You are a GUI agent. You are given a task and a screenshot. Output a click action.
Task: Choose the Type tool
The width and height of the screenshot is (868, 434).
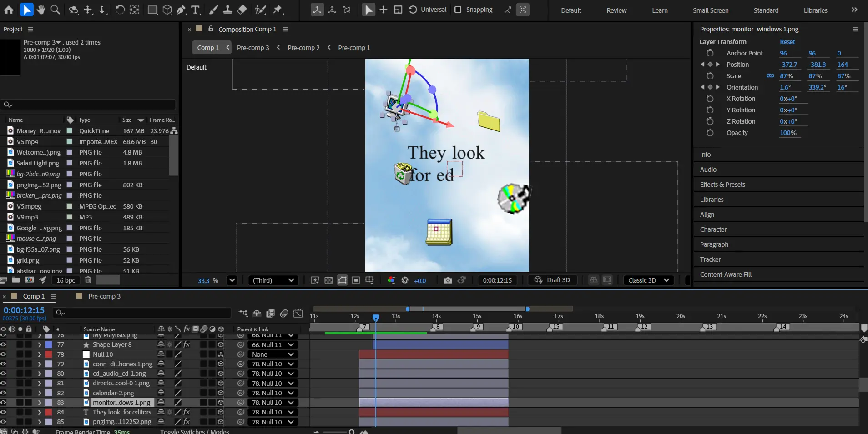(x=196, y=10)
